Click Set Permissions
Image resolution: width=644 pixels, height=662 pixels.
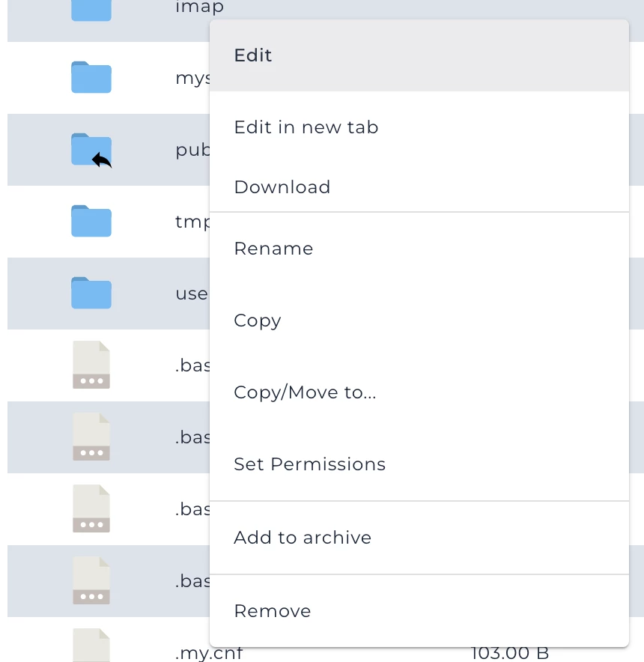(309, 464)
